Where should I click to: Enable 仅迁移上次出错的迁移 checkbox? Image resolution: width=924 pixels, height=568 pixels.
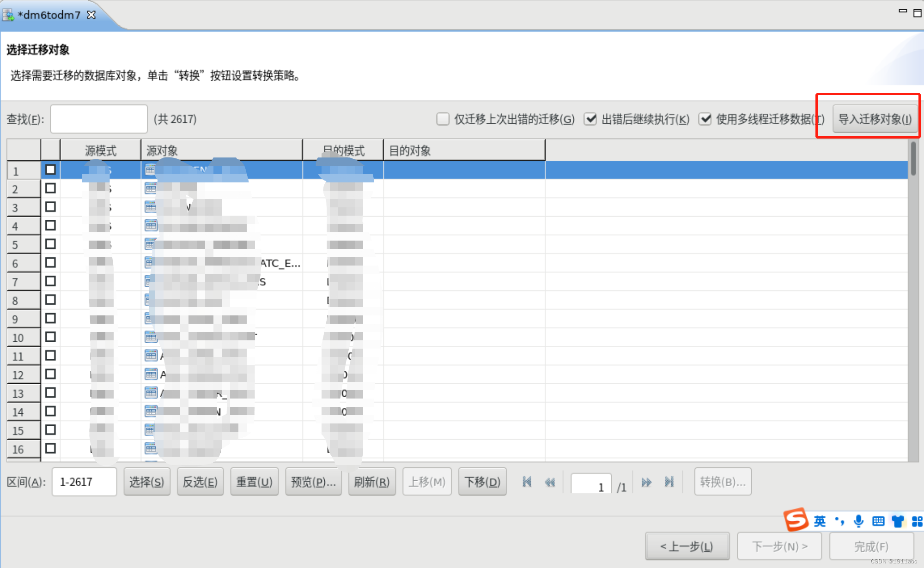coord(443,119)
